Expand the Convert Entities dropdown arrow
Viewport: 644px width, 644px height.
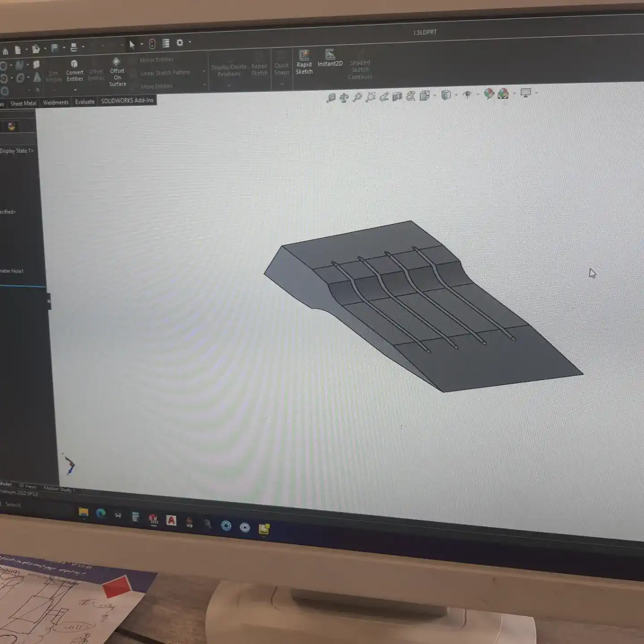pos(75,90)
